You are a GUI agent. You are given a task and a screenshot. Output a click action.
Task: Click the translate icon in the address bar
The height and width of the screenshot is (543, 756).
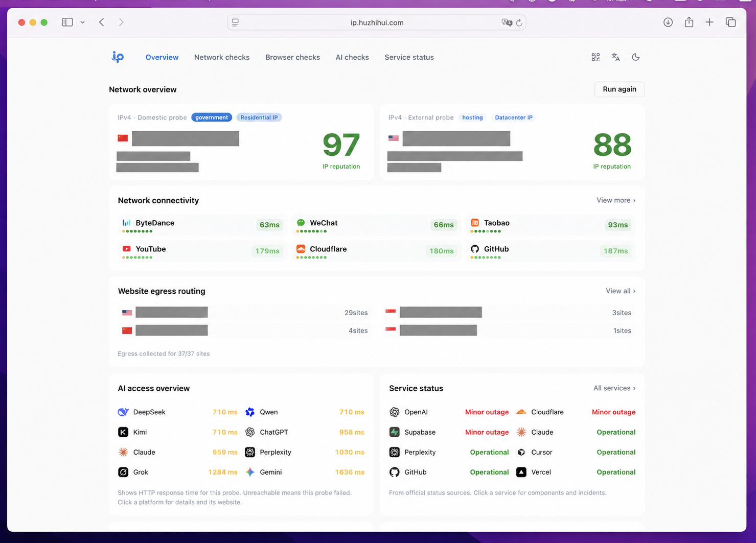click(x=507, y=22)
